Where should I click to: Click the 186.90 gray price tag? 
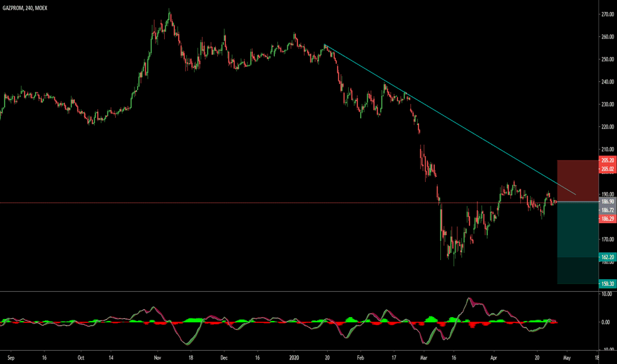point(608,201)
